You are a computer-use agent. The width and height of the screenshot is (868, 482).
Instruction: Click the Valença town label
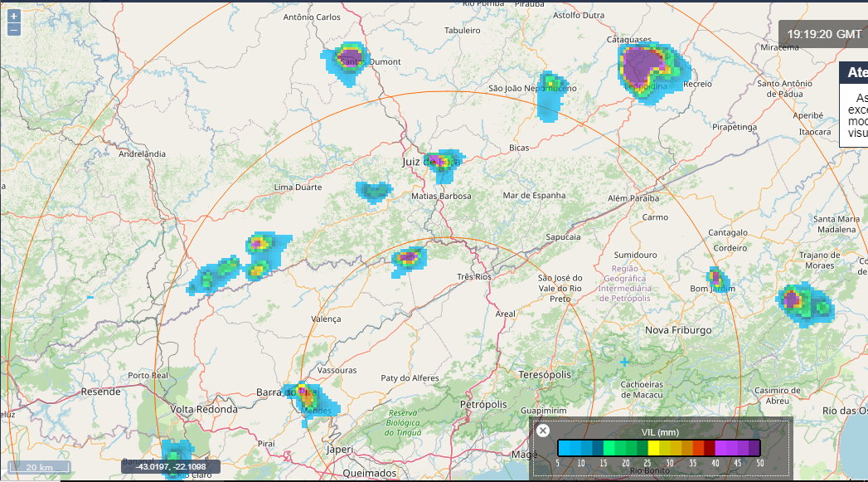(326, 319)
